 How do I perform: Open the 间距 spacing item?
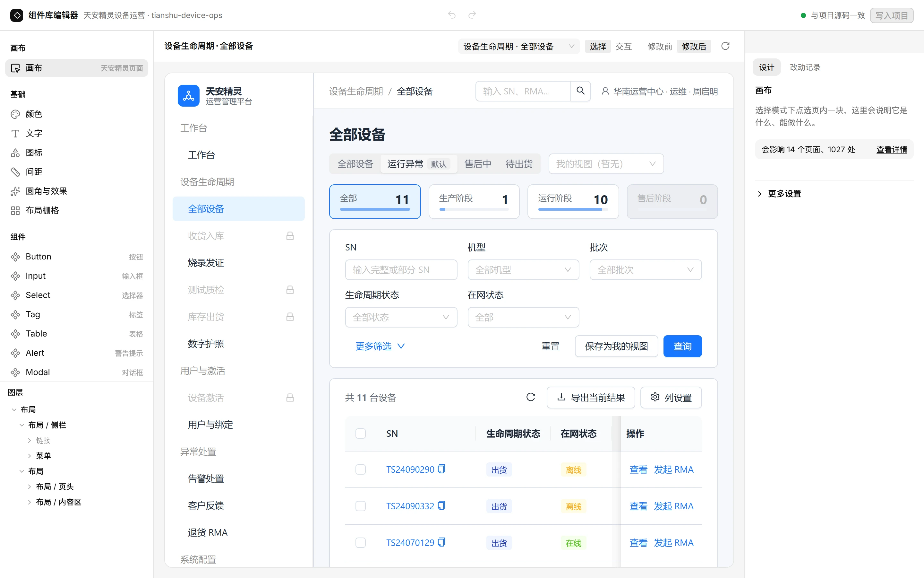(x=76, y=172)
